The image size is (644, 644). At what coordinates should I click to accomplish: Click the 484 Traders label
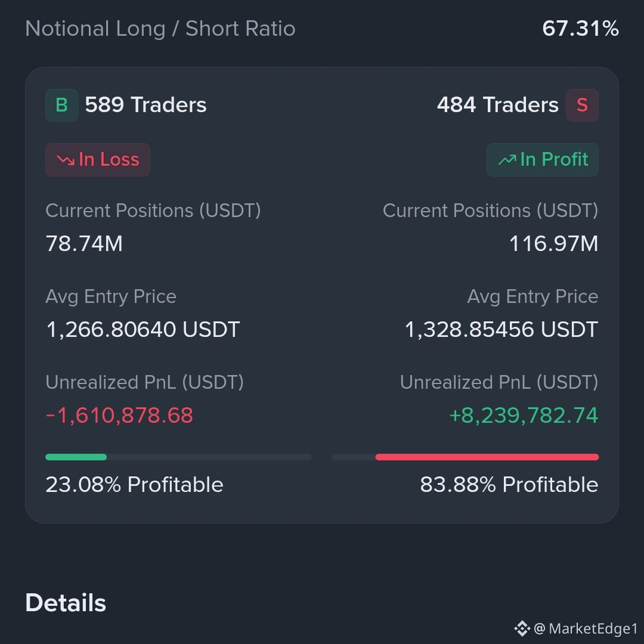coord(498,105)
